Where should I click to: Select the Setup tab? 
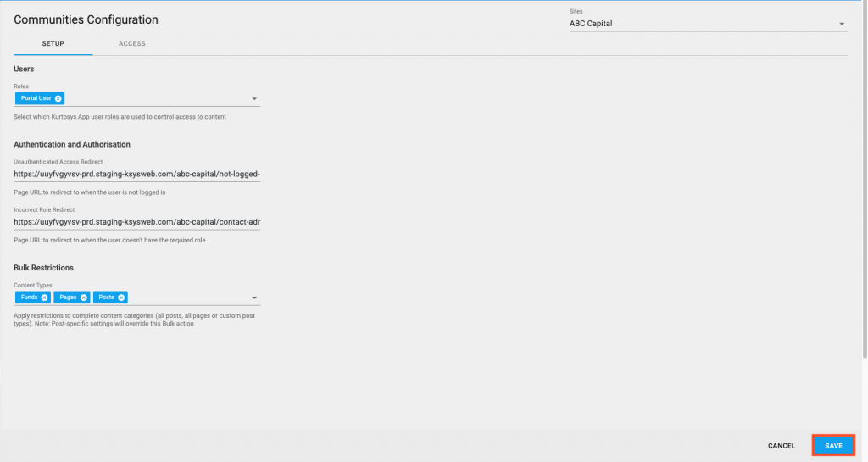point(53,44)
